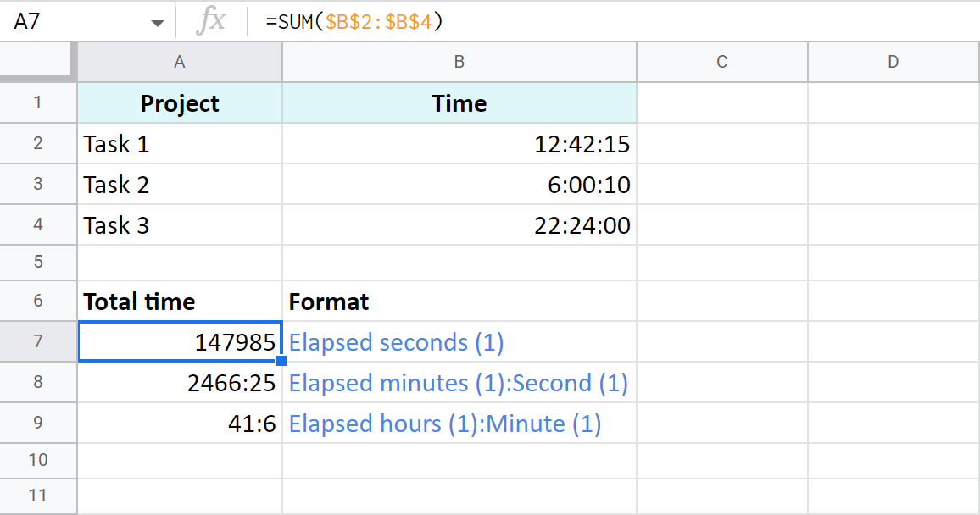Select the Task 2 cell
This screenshot has height=515, width=980.
pos(179,184)
